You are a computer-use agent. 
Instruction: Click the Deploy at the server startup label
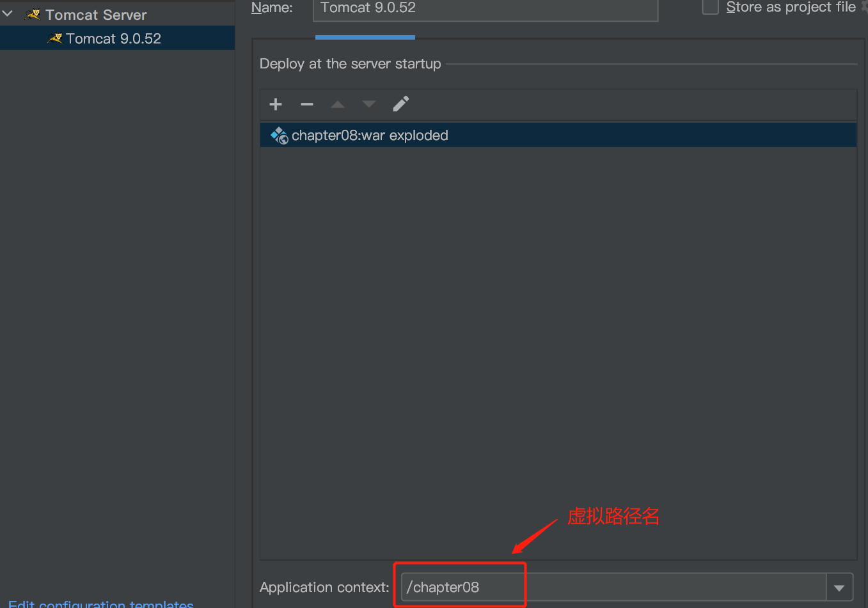pyautogui.click(x=351, y=64)
